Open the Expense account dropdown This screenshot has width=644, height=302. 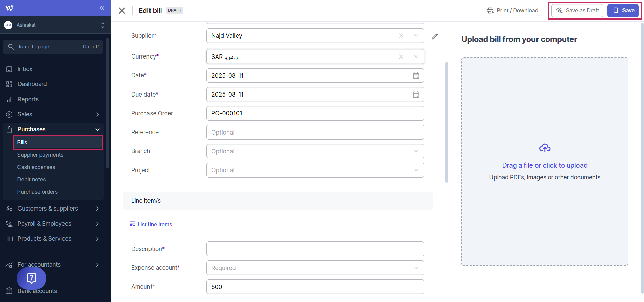point(416,268)
